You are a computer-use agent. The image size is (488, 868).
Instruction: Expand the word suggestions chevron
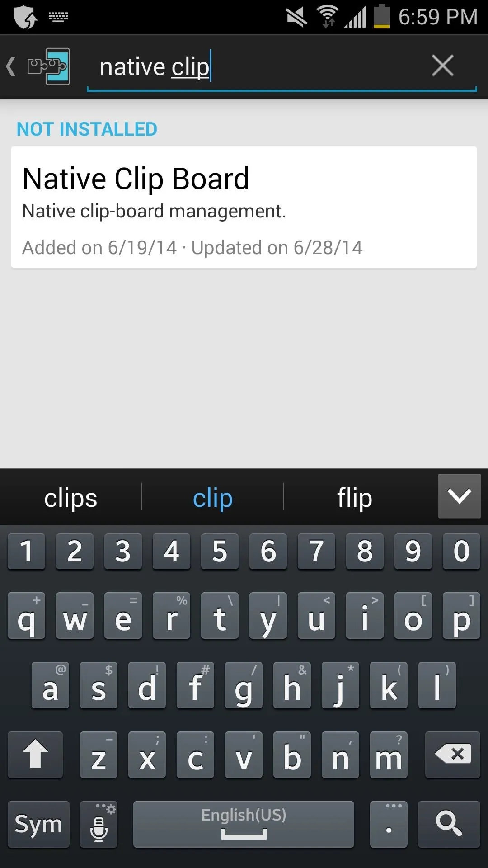point(459,496)
